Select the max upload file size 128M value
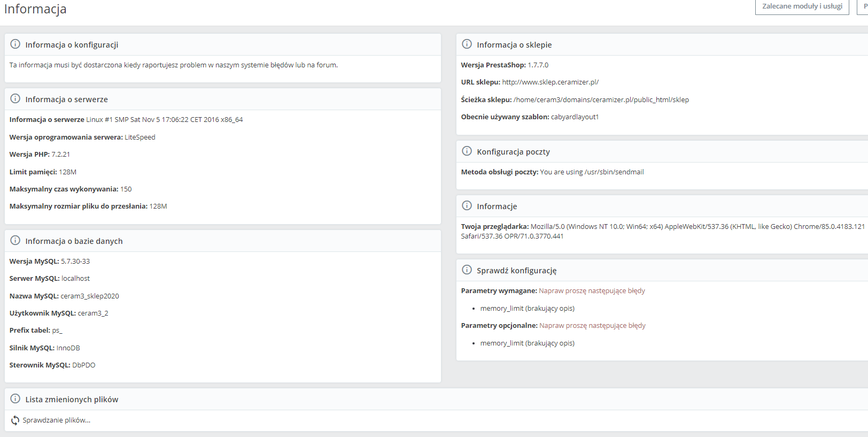This screenshot has height=437, width=868. click(x=158, y=206)
